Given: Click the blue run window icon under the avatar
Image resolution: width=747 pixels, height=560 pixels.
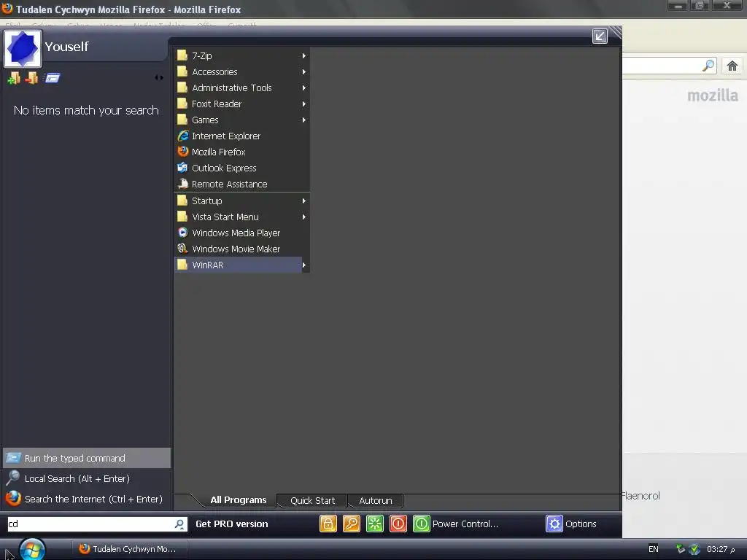Looking at the screenshot, I should coord(52,77).
